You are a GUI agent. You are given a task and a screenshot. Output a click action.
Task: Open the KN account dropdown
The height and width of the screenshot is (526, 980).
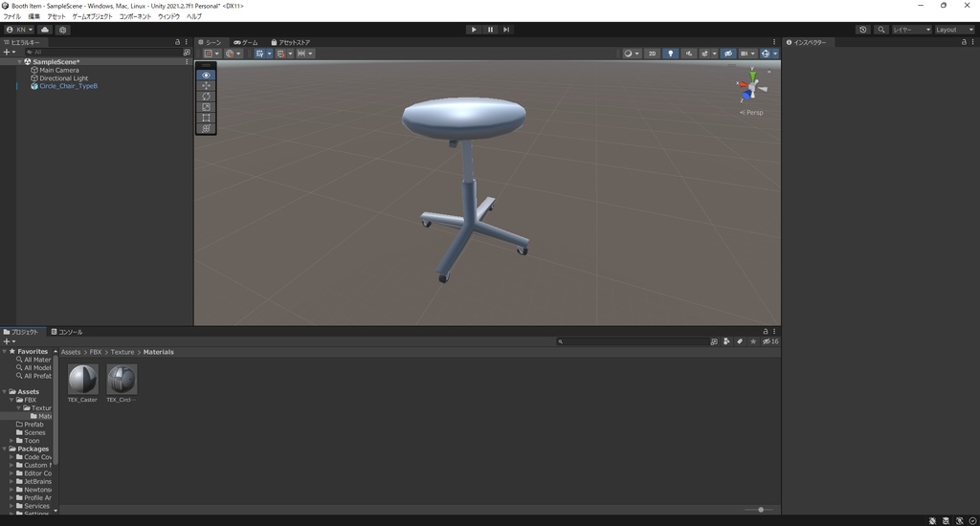tap(19, 30)
